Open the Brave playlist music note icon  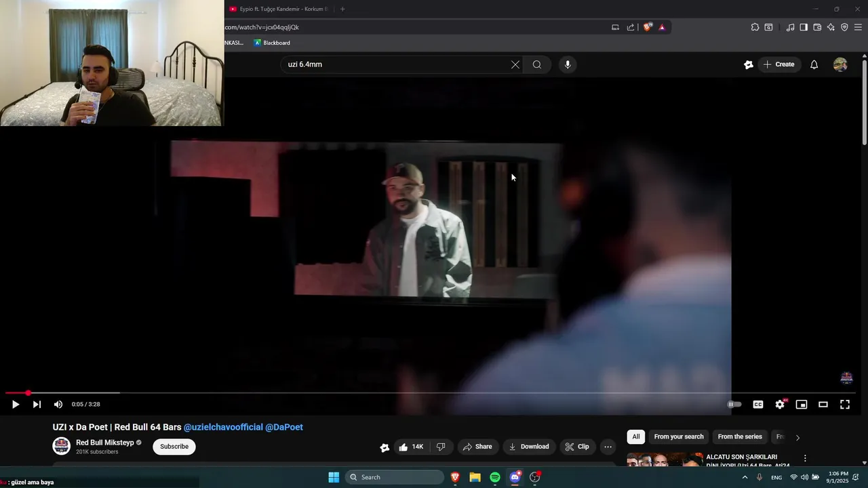click(x=790, y=27)
